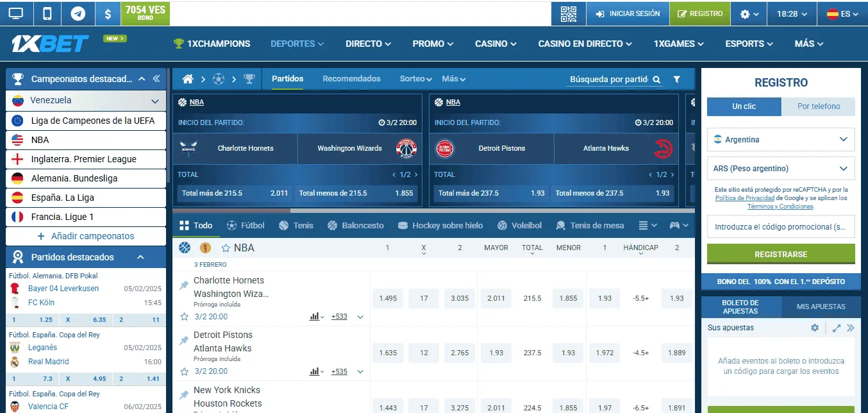Select Inglaterra. Premier League championship
The height and width of the screenshot is (413, 868).
tap(86, 159)
